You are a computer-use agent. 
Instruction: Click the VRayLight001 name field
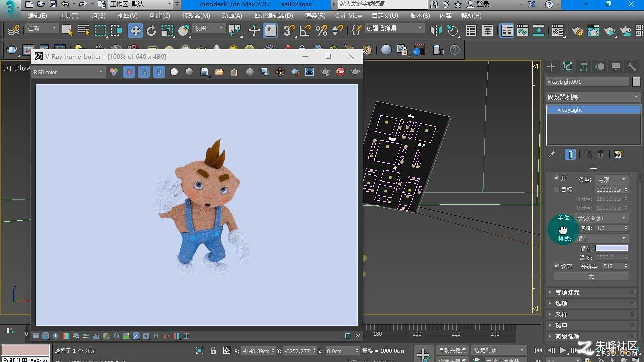(588, 82)
